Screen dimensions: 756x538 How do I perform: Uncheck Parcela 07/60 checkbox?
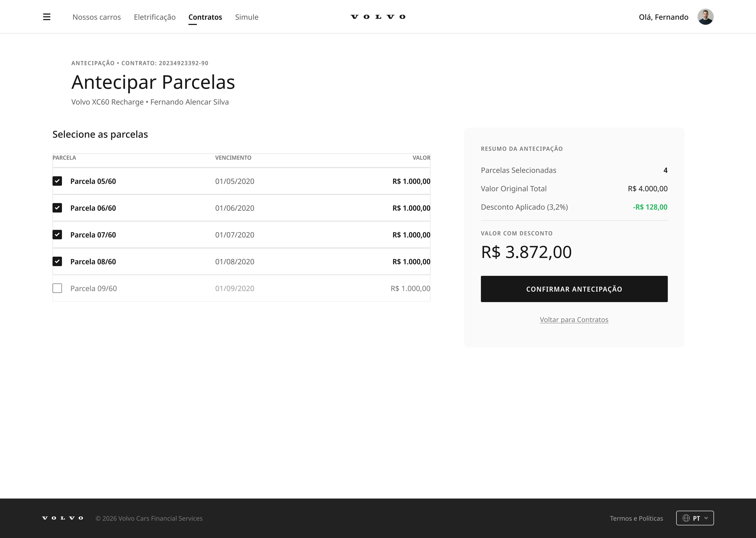(x=57, y=235)
